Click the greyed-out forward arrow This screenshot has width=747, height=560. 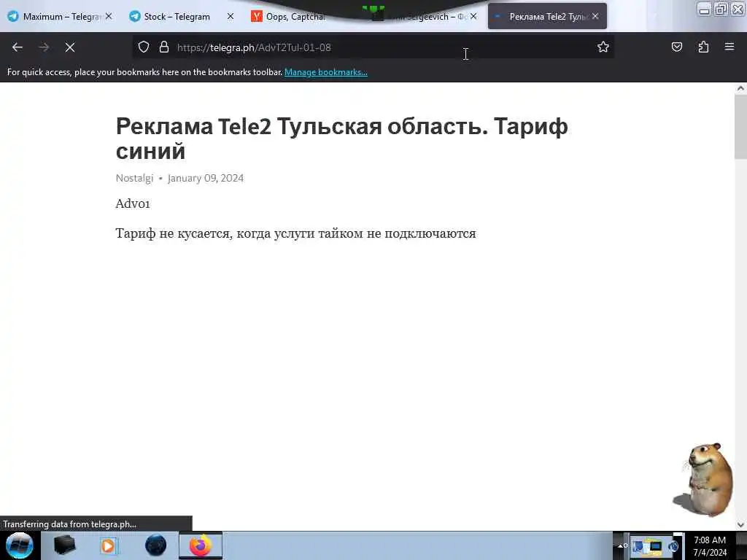tap(44, 47)
